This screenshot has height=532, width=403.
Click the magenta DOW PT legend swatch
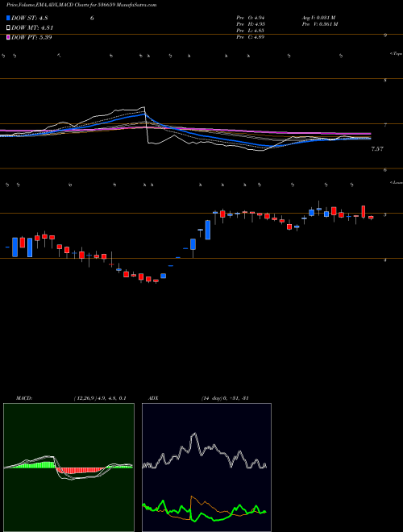click(x=8, y=37)
